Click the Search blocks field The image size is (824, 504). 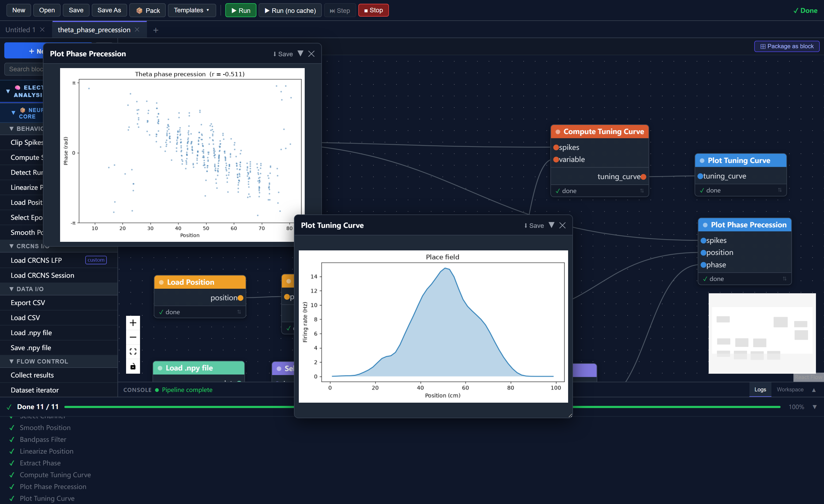(x=24, y=69)
